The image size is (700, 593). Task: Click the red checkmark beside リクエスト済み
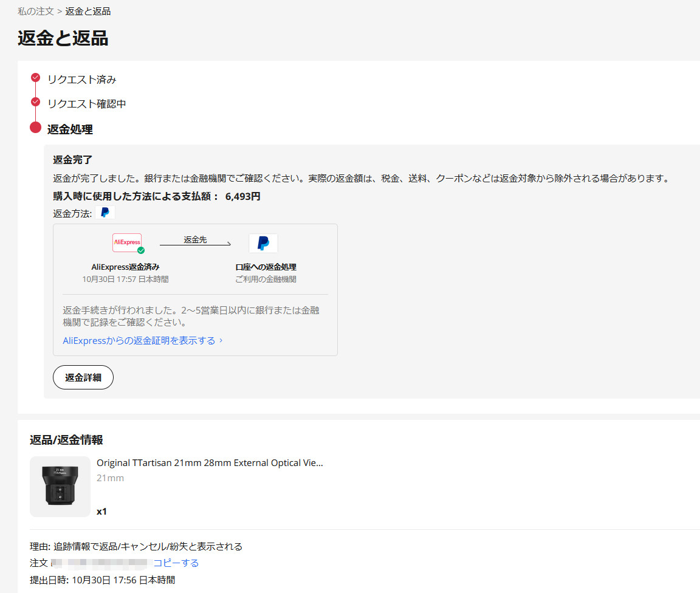35,77
